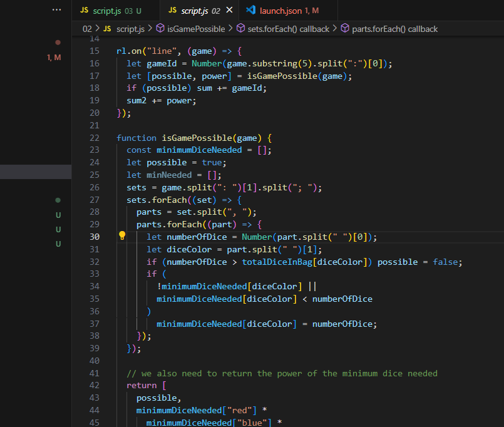Open the sidebar ellipsis more actions menu
The height and width of the screenshot is (427, 504).
57,11
